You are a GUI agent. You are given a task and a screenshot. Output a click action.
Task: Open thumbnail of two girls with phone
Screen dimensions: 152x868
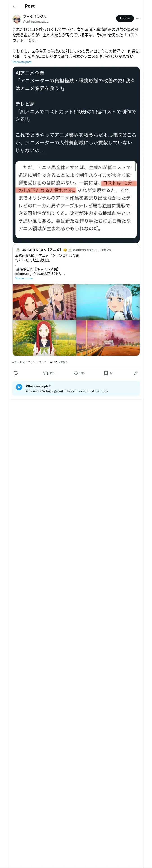[44, 302]
